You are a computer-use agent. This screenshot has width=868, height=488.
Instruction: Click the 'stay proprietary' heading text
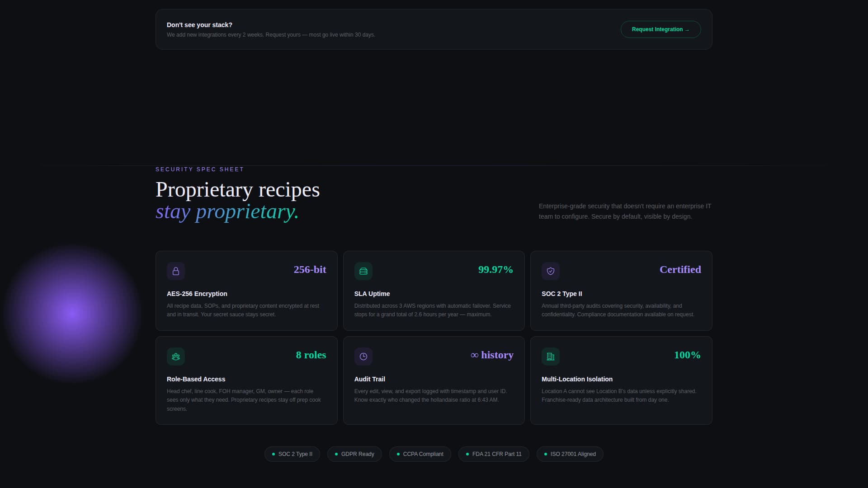(x=227, y=211)
